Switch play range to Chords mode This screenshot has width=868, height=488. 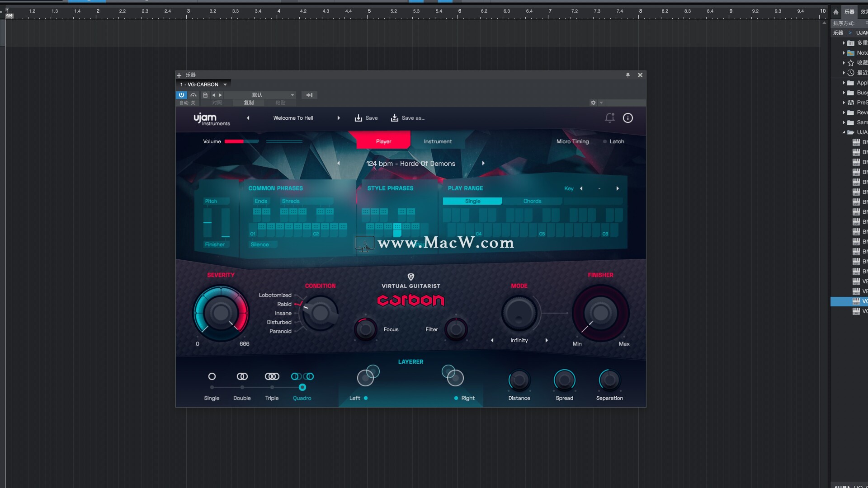coord(533,201)
